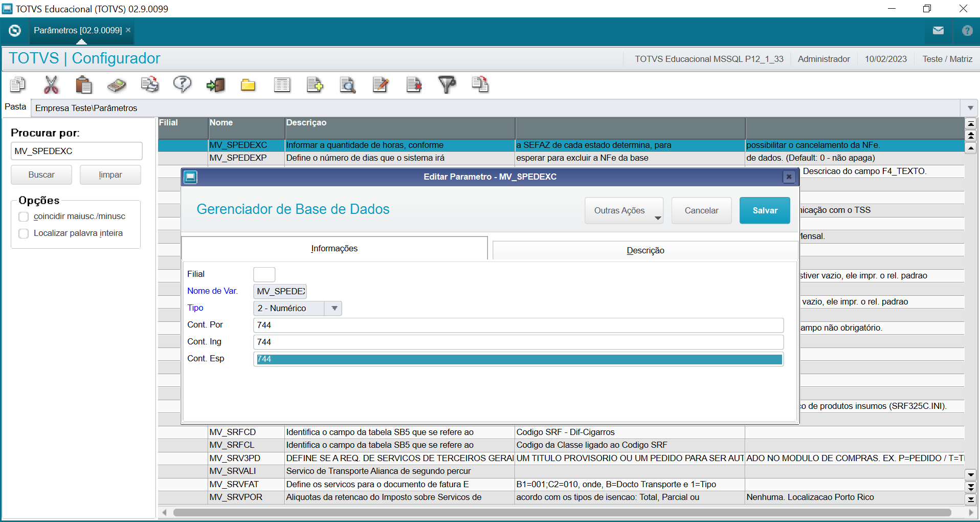Click the print documents icon
The width and height of the screenshot is (980, 522).
(x=150, y=84)
